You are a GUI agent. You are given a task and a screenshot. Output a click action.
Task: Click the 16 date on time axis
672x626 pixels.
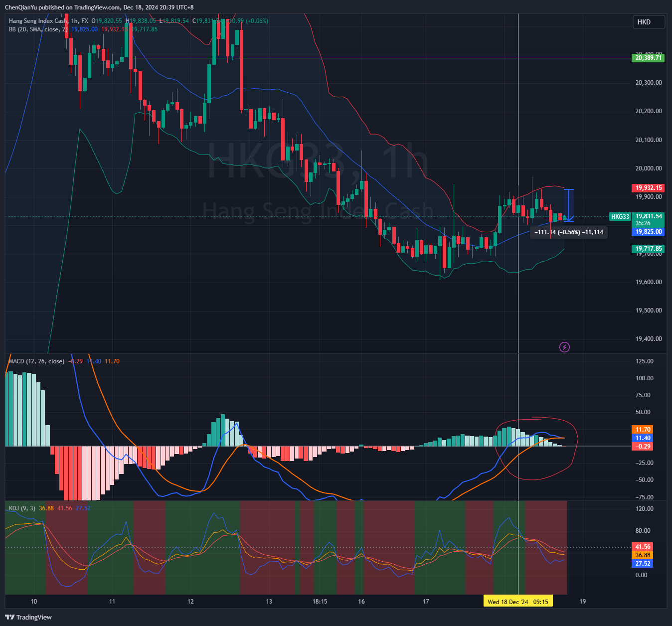click(x=361, y=602)
